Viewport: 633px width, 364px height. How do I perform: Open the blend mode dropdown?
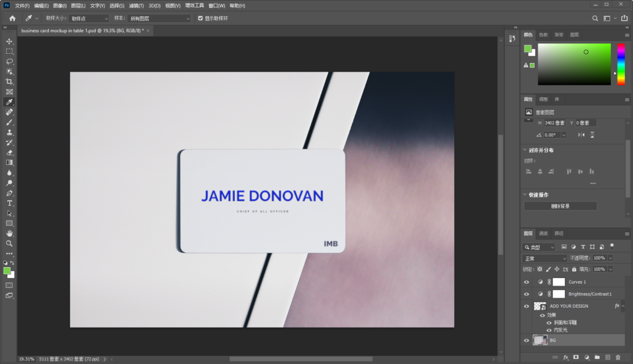(x=545, y=258)
